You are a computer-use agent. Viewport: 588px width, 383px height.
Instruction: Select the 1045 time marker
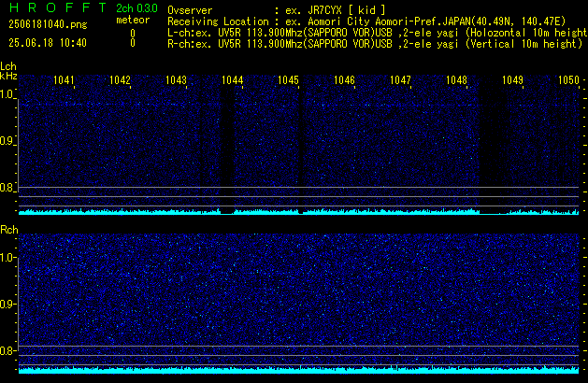click(x=288, y=80)
